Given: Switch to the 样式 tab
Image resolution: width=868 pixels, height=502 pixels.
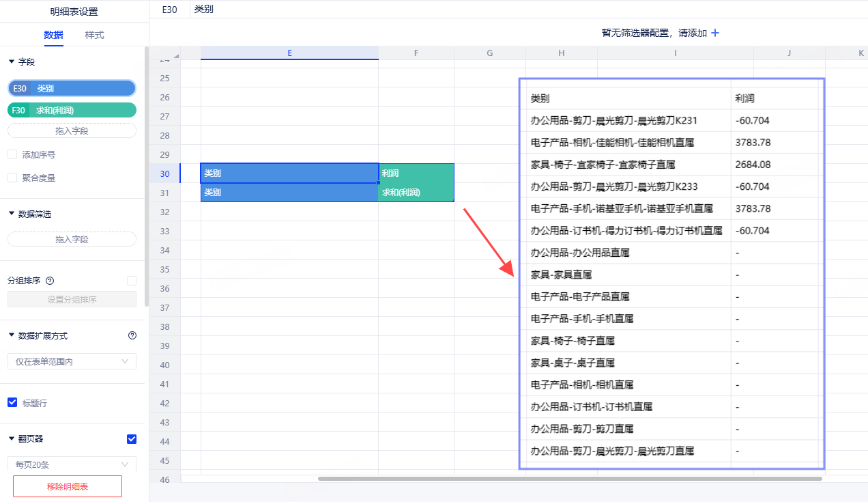Looking at the screenshot, I should click(94, 35).
